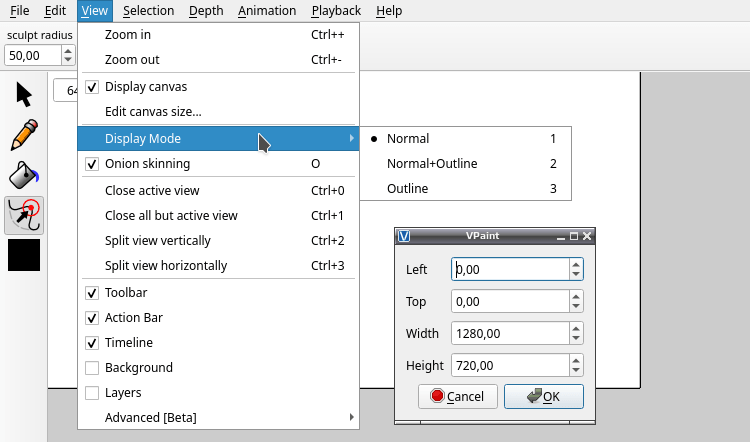This screenshot has width=750, height=442.
Task: Select the Pencil sketch tool
Action: tap(24, 134)
